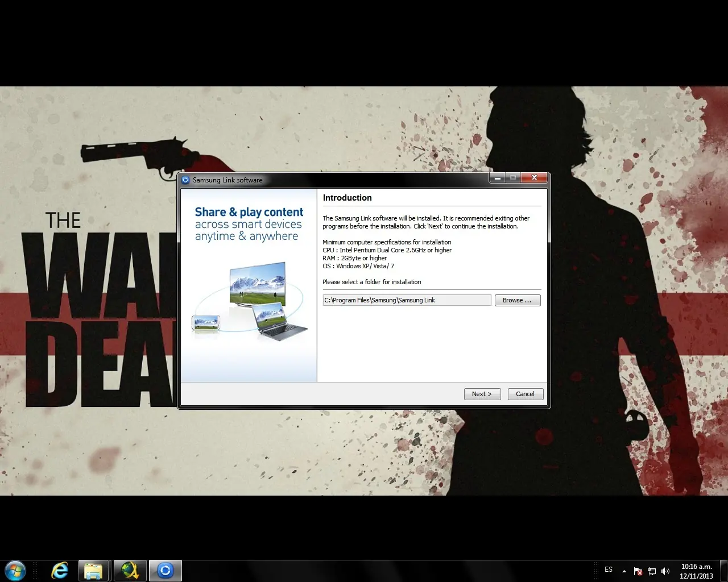Click the Samsung Link installer taskbar button
Screen dimensions: 728x582
click(166, 570)
